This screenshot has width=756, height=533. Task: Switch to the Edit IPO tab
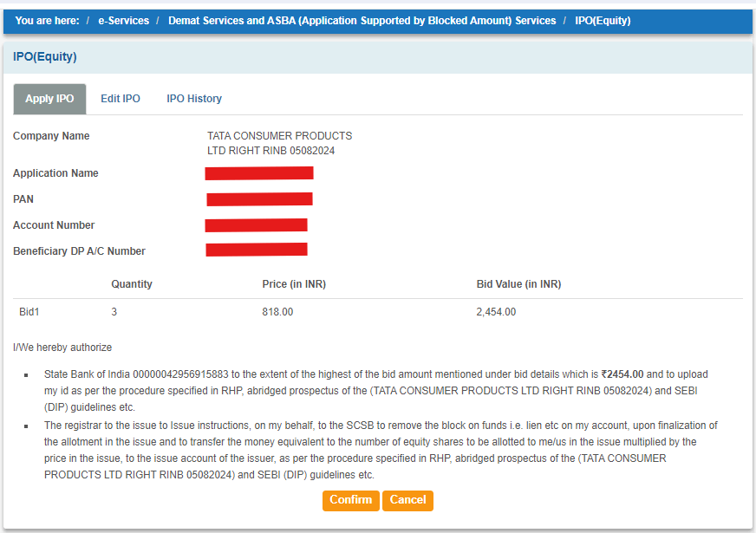[x=121, y=98]
